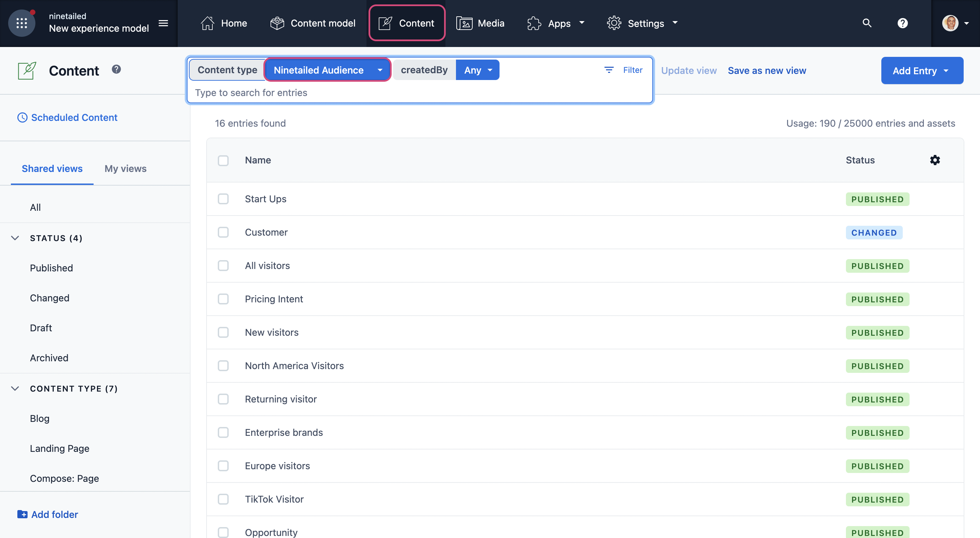
Task: Check the Europe visitors checkbox
Action: coord(223,466)
